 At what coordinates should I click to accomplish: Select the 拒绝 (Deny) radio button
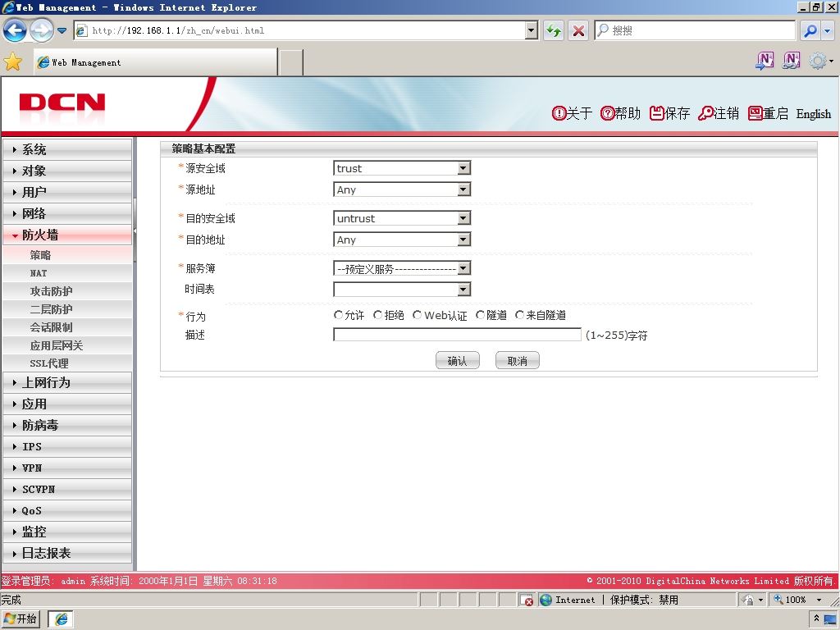pos(377,315)
